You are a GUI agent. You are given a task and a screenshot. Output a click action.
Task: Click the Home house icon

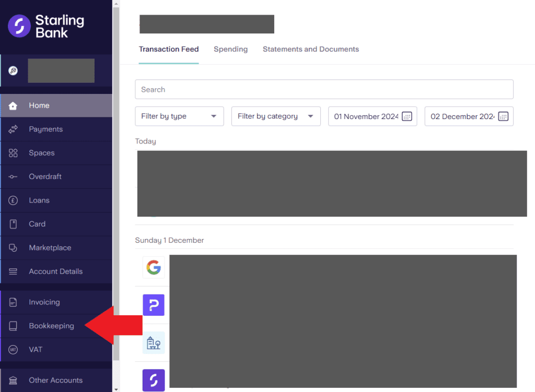point(13,105)
